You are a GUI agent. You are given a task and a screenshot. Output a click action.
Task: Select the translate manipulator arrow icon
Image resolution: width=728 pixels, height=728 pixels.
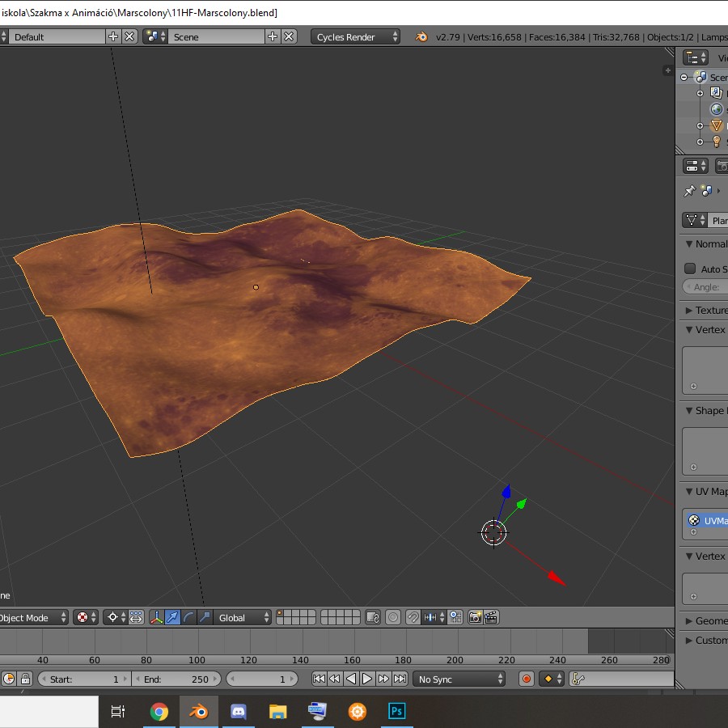pos(172,618)
